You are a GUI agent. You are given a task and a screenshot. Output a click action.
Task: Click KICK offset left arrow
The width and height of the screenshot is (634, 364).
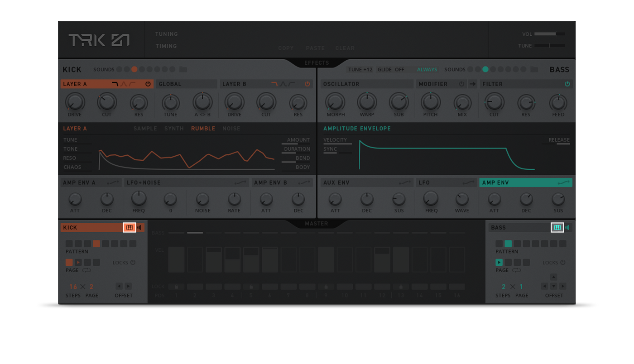click(x=119, y=286)
